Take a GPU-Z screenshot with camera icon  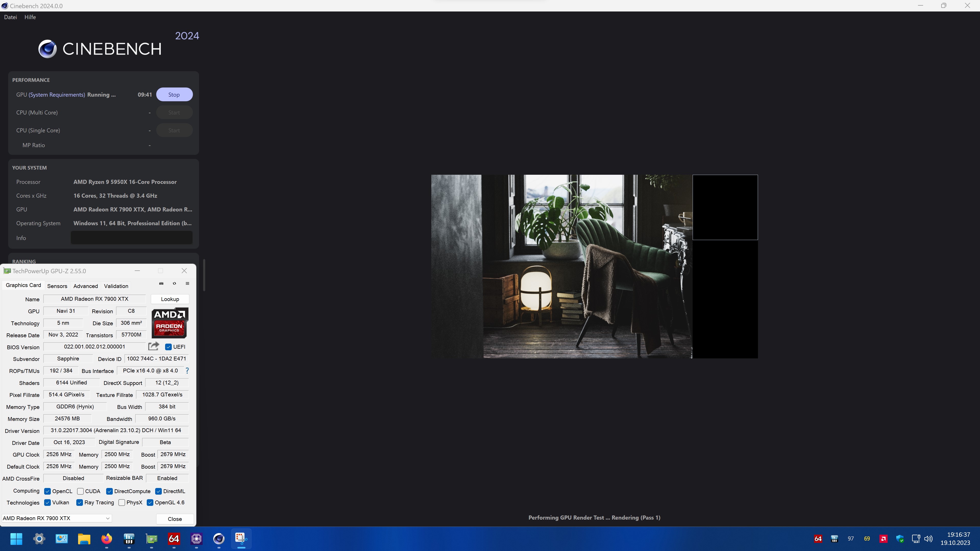point(161,283)
